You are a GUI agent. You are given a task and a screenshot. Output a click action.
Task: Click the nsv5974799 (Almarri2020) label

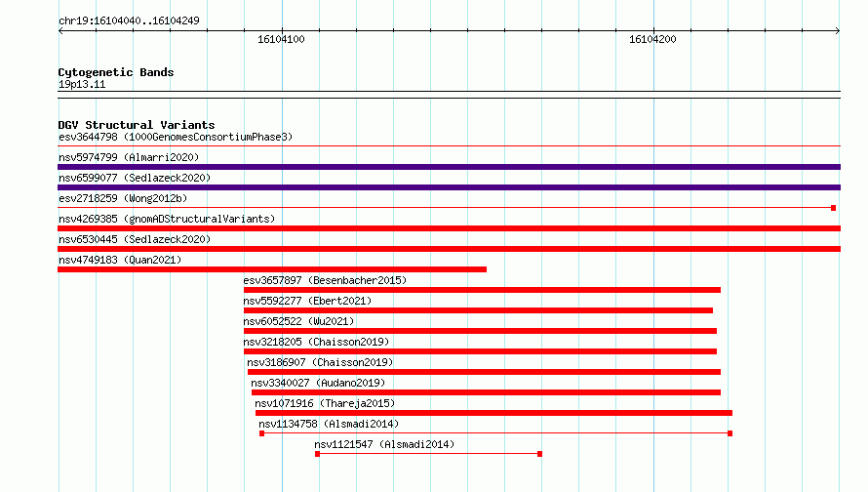129,157
